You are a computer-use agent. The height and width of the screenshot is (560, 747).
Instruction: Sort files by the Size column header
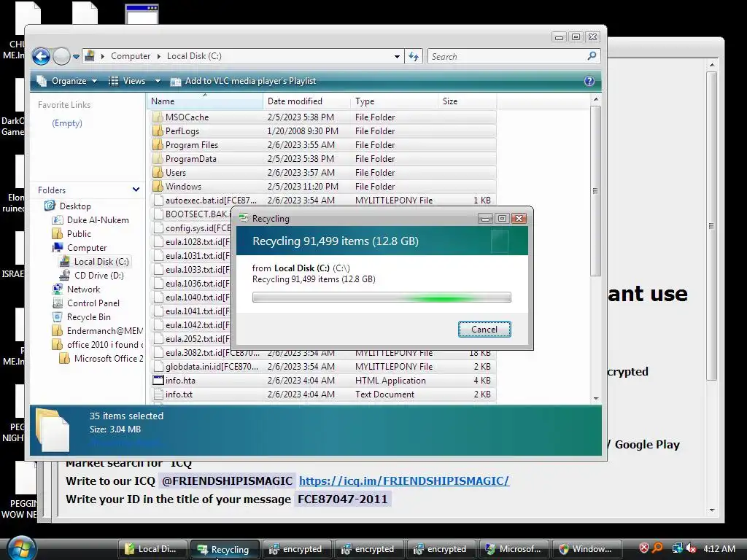coord(468,101)
